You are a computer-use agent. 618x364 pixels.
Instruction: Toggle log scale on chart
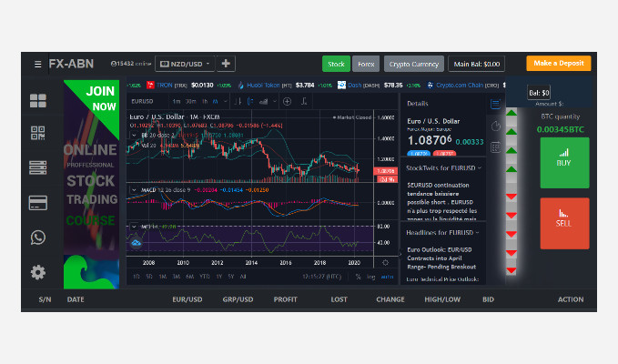click(370, 277)
